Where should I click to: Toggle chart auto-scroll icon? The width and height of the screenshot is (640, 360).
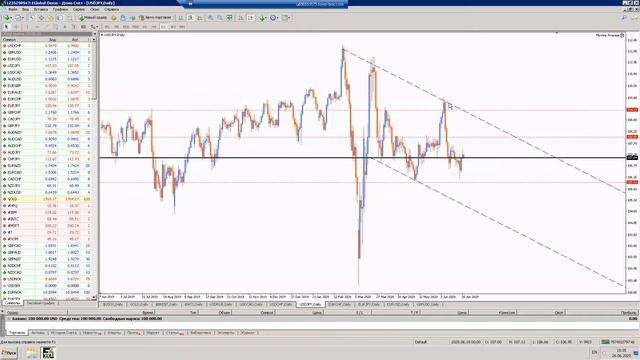(x=241, y=18)
